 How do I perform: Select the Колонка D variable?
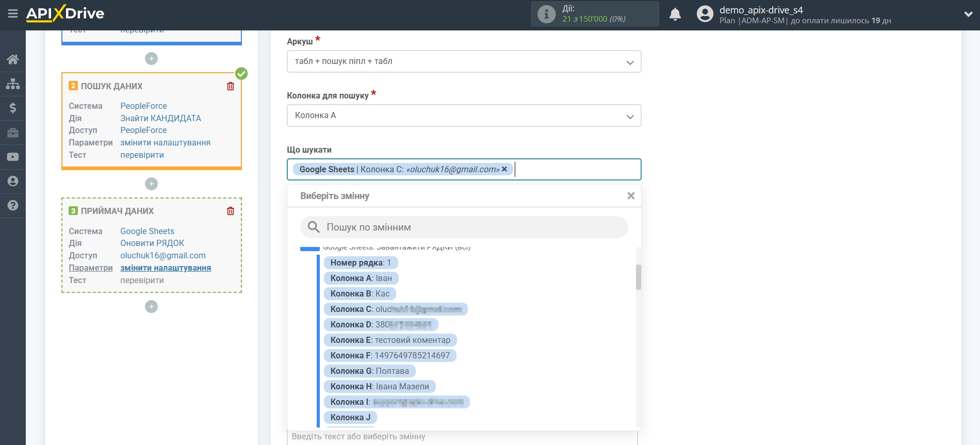coord(381,324)
